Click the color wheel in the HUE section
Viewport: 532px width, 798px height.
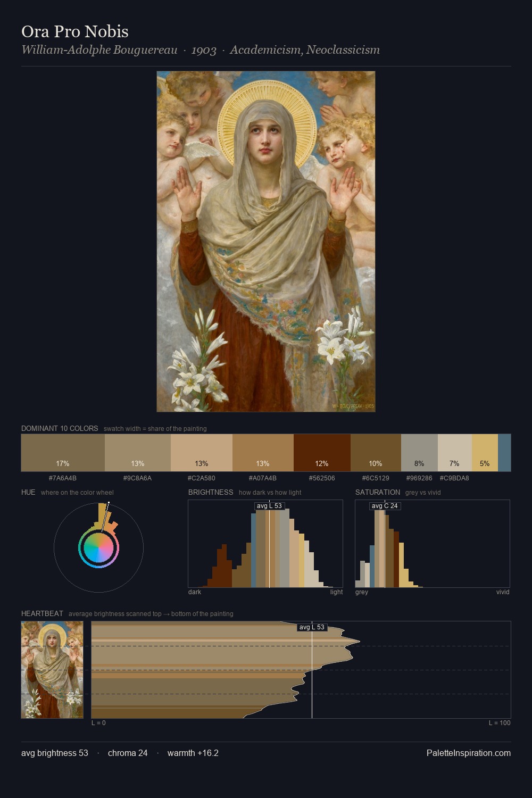click(98, 548)
